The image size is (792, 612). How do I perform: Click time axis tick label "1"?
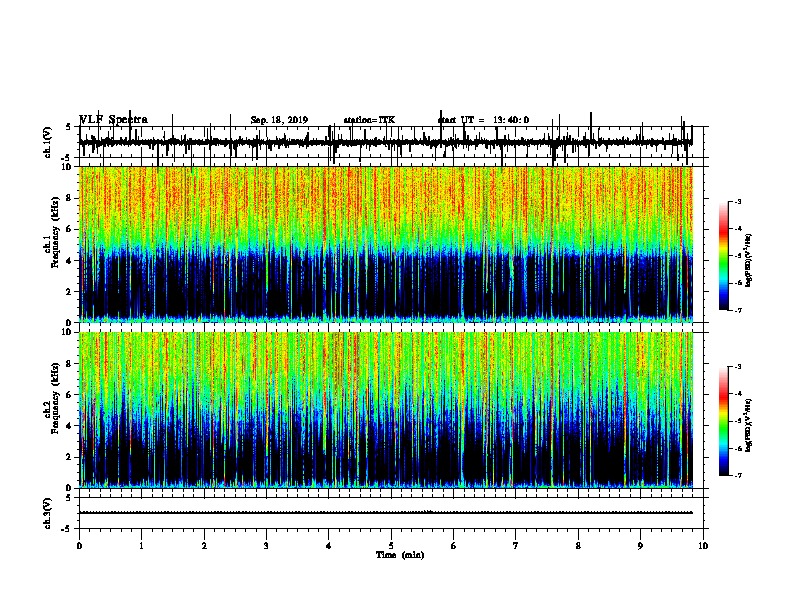142,546
